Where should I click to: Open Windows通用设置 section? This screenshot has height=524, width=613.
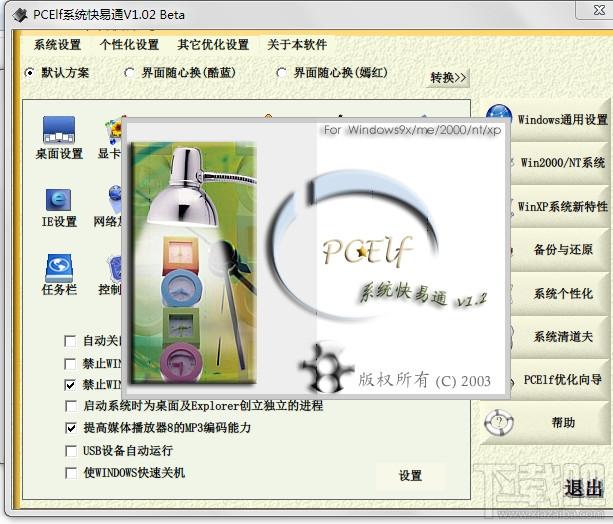pyautogui.click(x=562, y=119)
